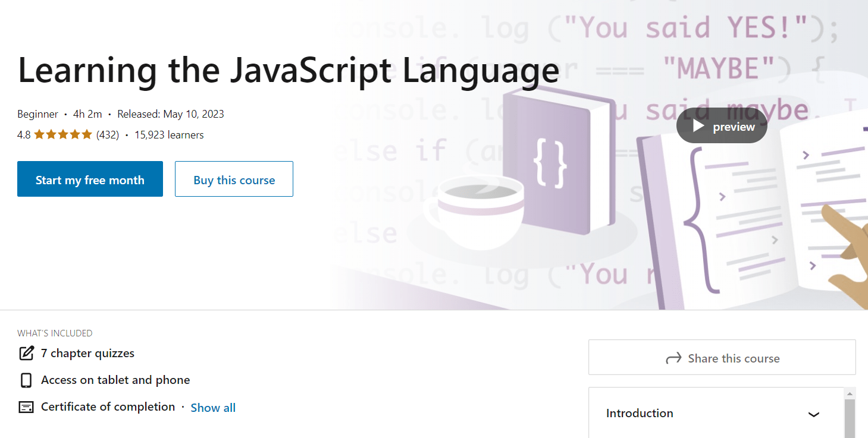Click the chapter quizzes pencil icon
Viewport: 868px width, 438px height.
click(26, 353)
